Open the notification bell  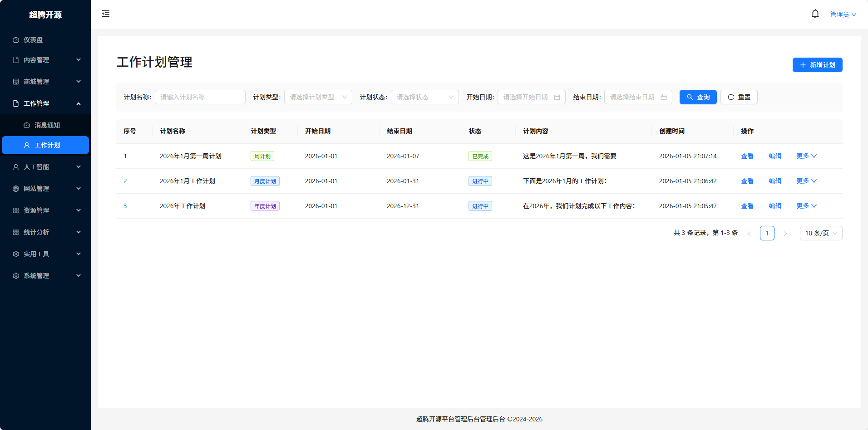pyautogui.click(x=815, y=14)
